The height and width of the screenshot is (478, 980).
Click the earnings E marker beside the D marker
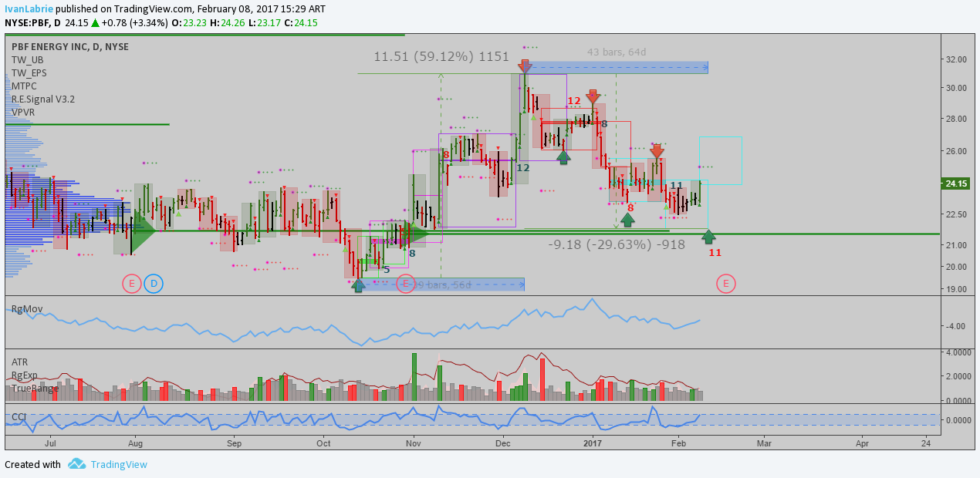[132, 284]
